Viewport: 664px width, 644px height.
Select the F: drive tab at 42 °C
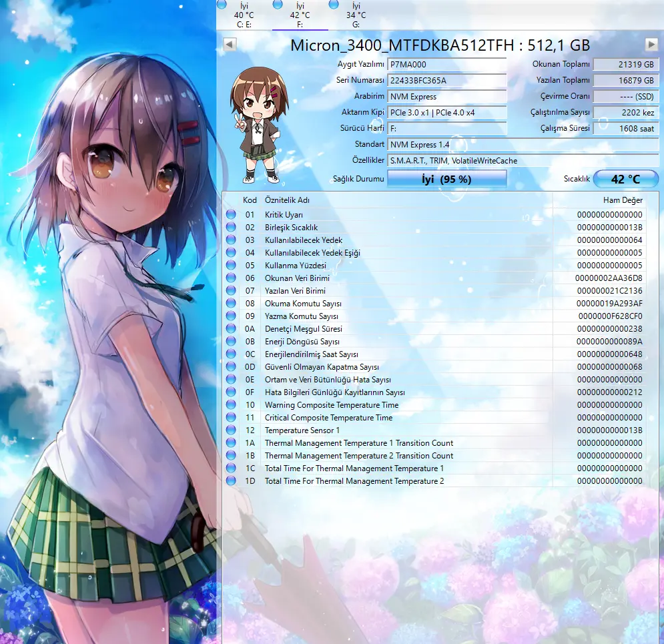pos(300,15)
